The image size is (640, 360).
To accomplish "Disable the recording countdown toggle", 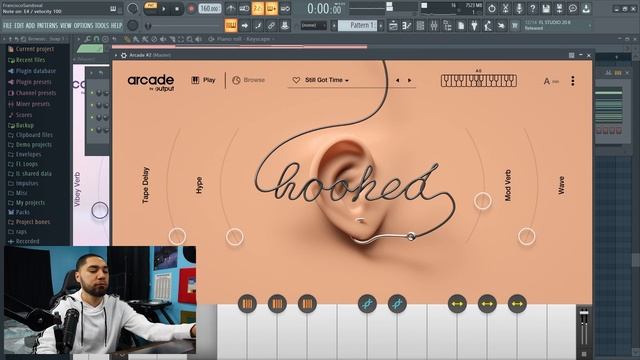I will pyautogui.click(x=258, y=8).
